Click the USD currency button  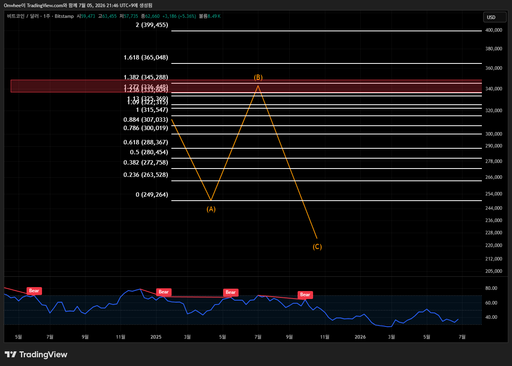(x=494, y=17)
